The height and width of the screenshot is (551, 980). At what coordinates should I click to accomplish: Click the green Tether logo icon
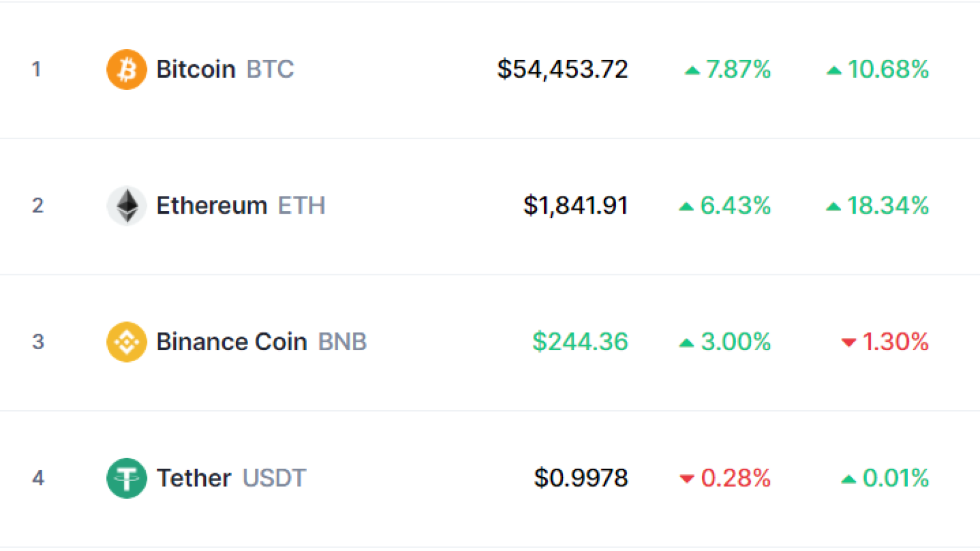tap(126, 478)
